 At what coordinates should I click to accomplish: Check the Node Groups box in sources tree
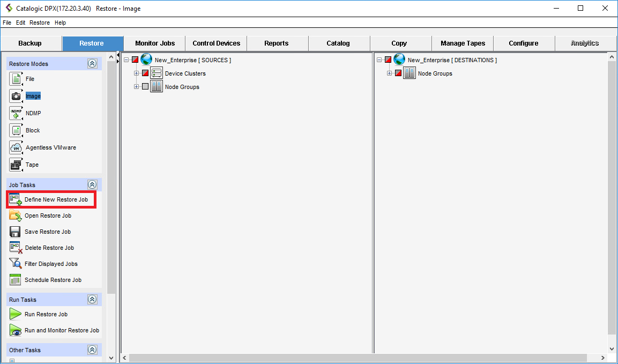pos(145,87)
